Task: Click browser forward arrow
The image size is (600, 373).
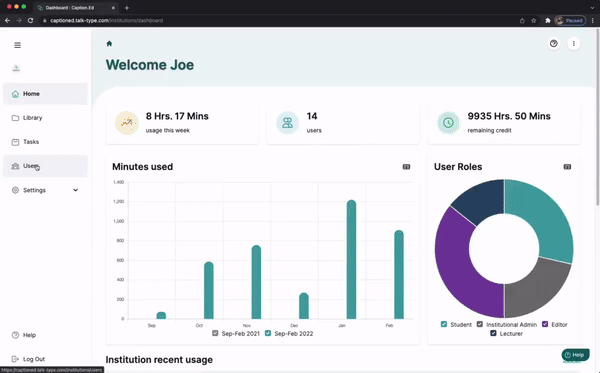Action: [x=19, y=21]
